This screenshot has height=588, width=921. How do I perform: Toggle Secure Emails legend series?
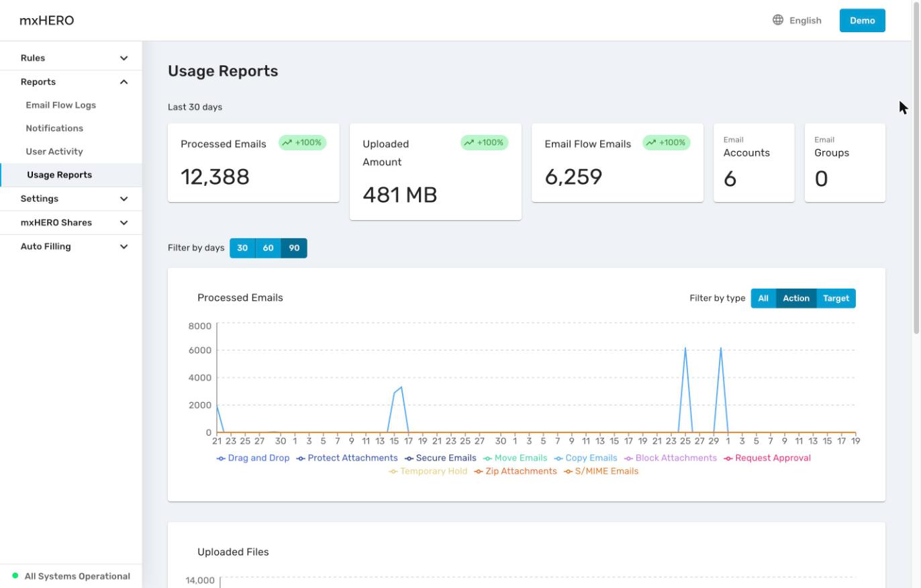click(440, 458)
